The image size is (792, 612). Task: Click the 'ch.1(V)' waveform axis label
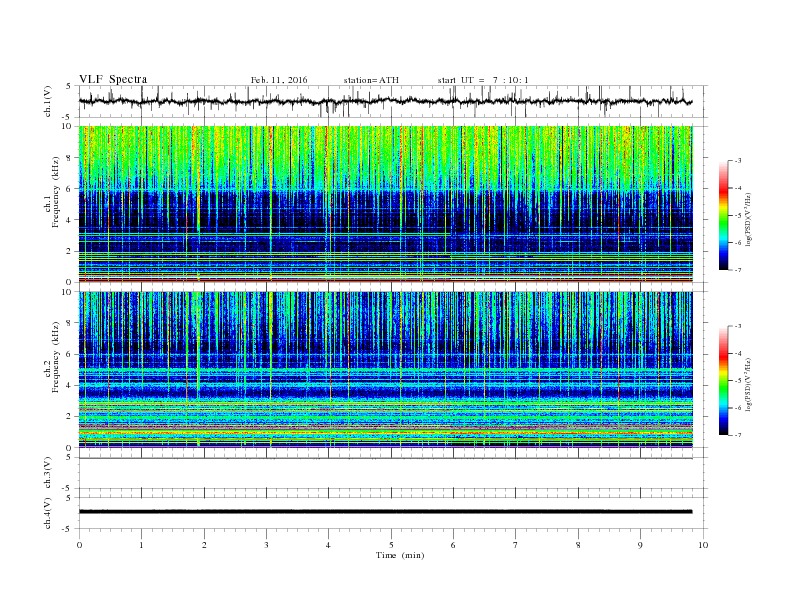pyautogui.click(x=48, y=101)
